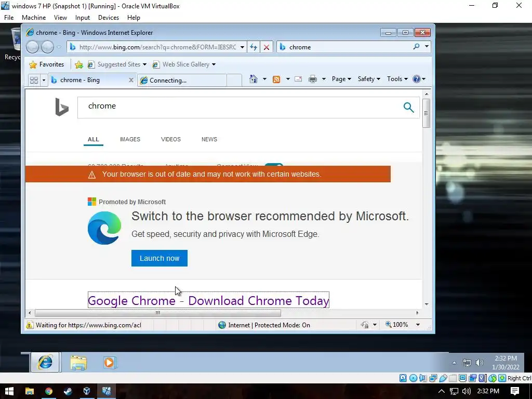Stop page loading with the red X
The width and height of the screenshot is (532, 399).
pyautogui.click(x=267, y=47)
